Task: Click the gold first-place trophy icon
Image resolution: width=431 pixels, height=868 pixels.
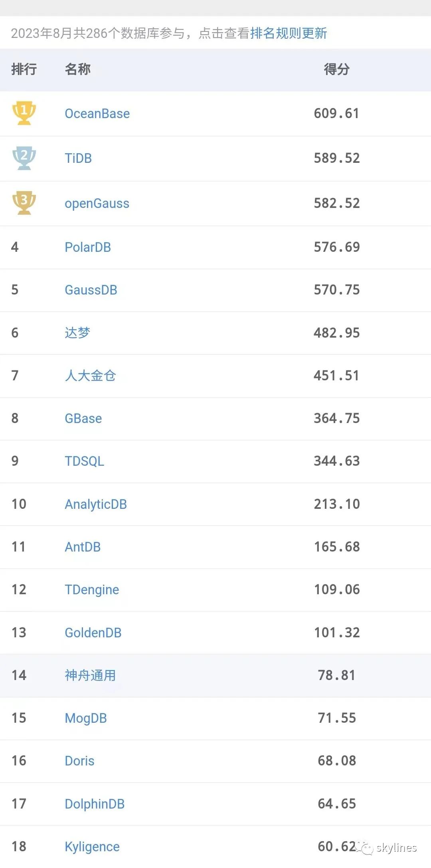Action: [24, 113]
